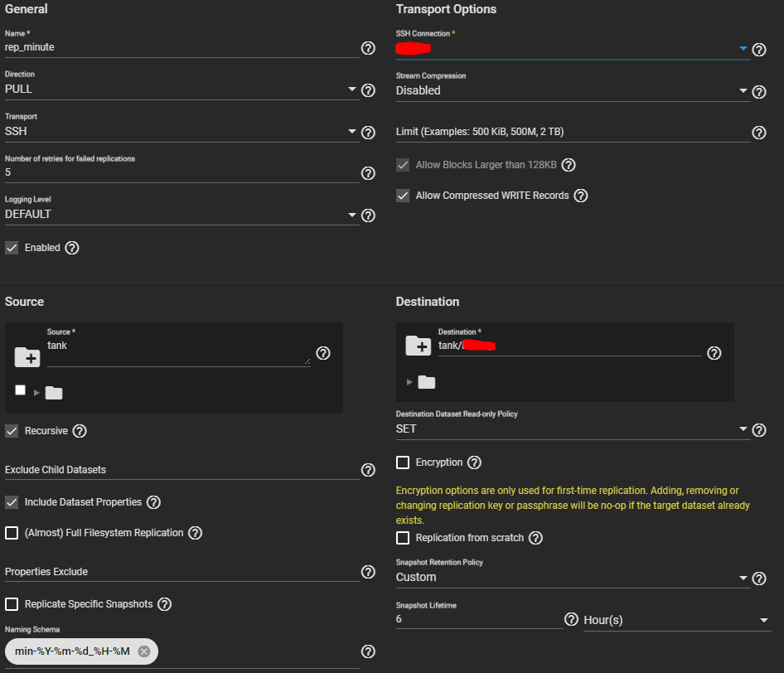Click the Exclude Child Datasets field
Screen dimensions: 784x673
[181, 470]
